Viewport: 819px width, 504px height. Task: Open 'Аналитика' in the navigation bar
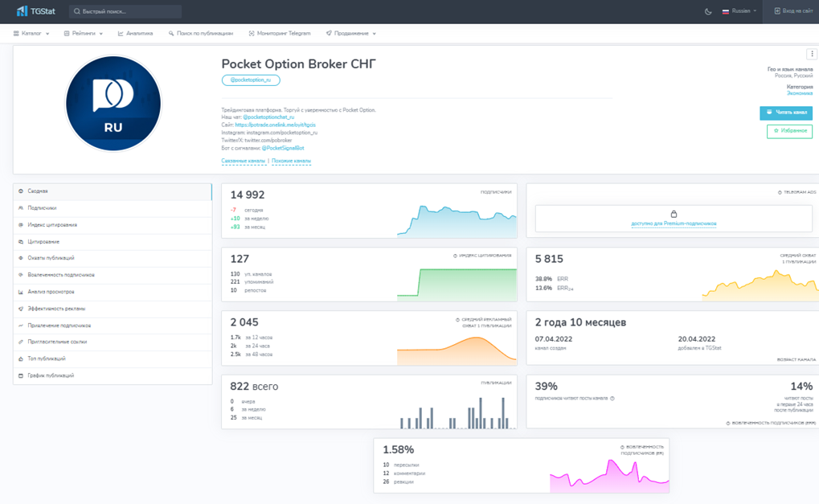(135, 34)
